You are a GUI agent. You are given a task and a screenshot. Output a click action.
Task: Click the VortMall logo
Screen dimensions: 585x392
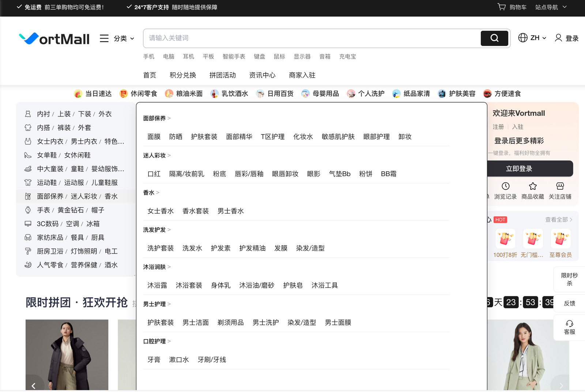pos(54,38)
